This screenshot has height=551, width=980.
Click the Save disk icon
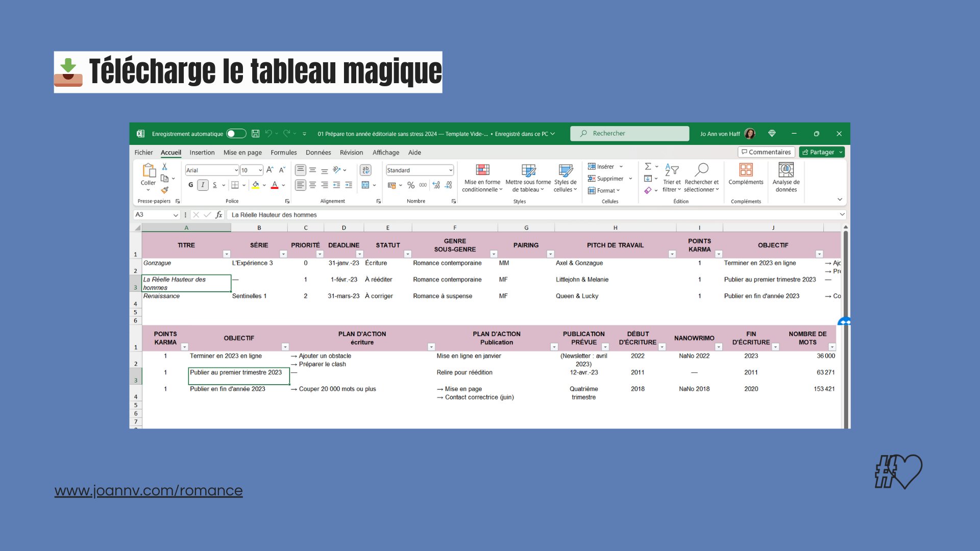click(255, 134)
